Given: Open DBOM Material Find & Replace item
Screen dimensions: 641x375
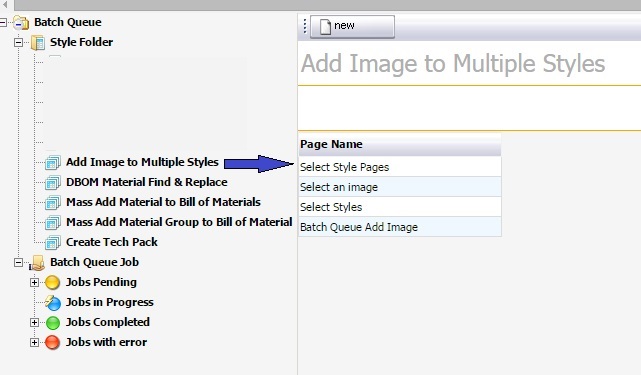Looking at the screenshot, I should tap(146, 182).
